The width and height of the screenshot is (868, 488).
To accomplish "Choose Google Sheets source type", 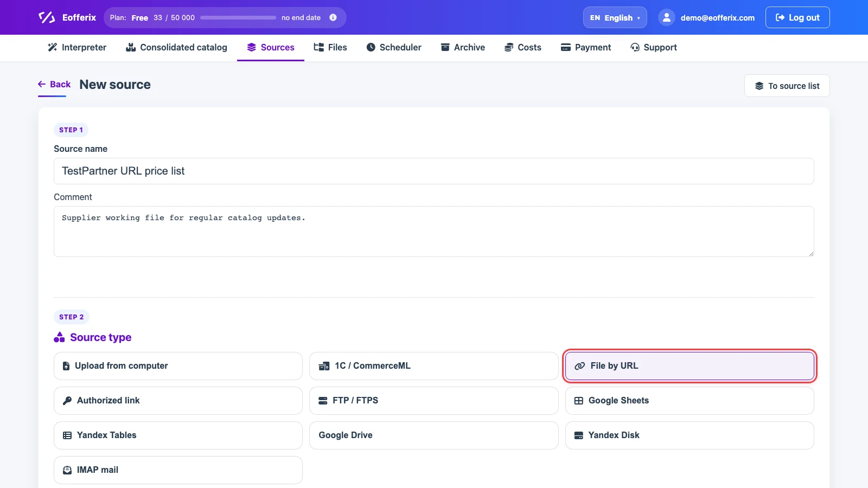I will pyautogui.click(x=690, y=401).
